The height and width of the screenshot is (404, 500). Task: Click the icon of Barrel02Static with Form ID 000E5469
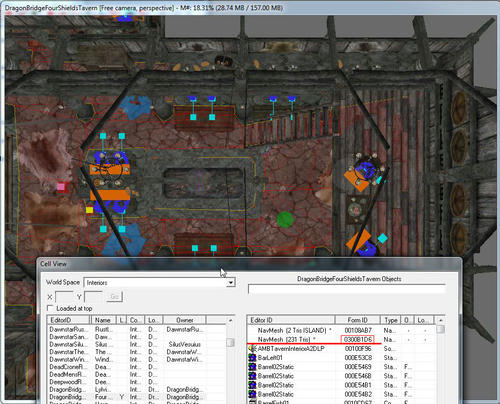(x=252, y=367)
